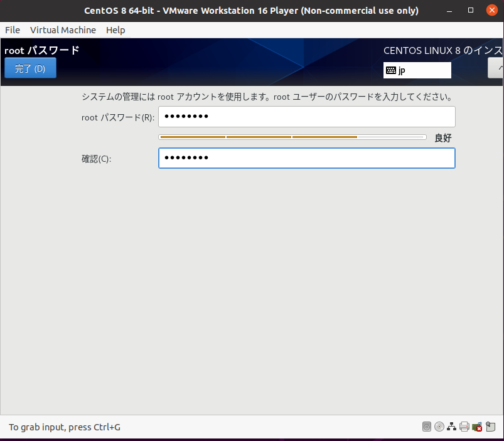Click the network adapter status icon
The height and width of the screenshot is (441, 504).
pos(451,427)
